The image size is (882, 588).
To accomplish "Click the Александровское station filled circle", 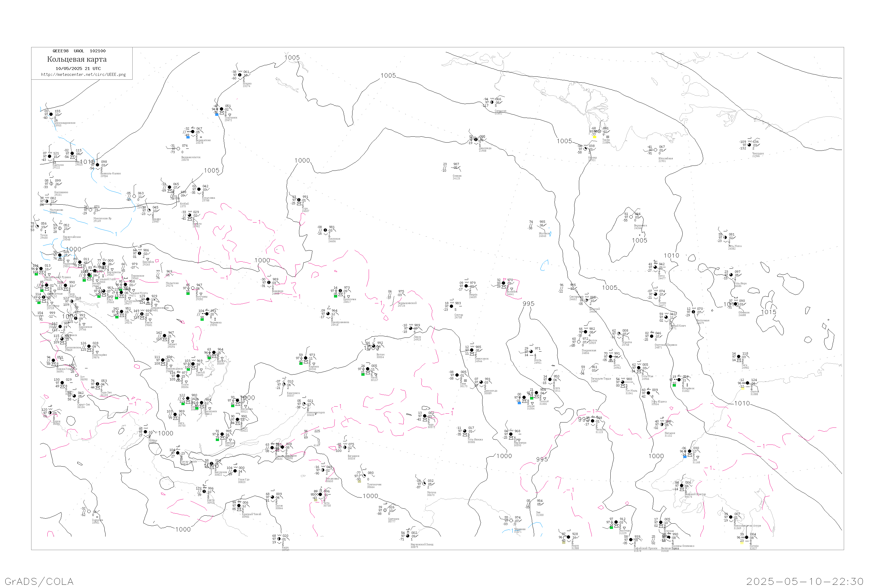I will (x=51, y=114).
